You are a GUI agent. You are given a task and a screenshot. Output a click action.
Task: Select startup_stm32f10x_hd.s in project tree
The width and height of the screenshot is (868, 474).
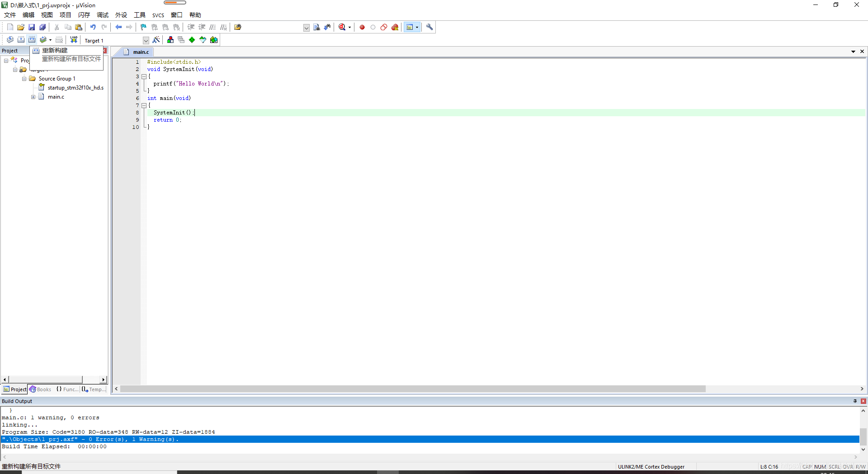pyautogui.click(x=75, y=88)
